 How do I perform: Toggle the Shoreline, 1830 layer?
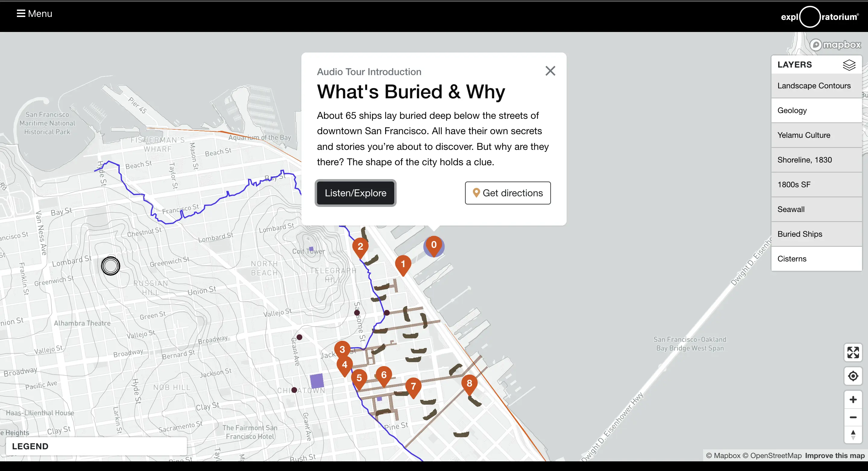tap(816, 160)
